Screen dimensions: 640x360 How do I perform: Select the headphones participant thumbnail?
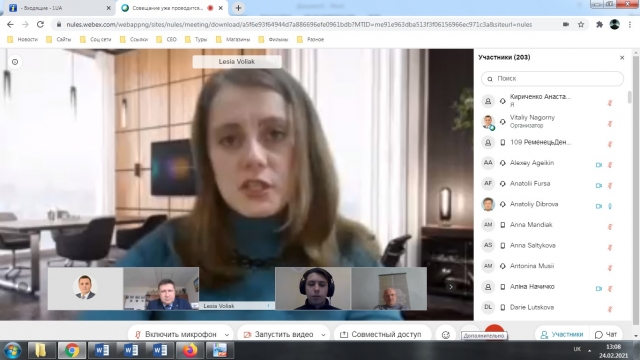pyautogui.click(x=313, y=289)
